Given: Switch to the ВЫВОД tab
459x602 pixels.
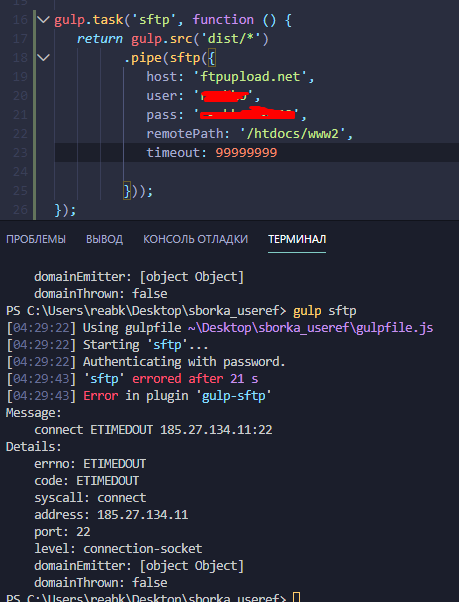Looking at the screenshot, I should 104,239.
